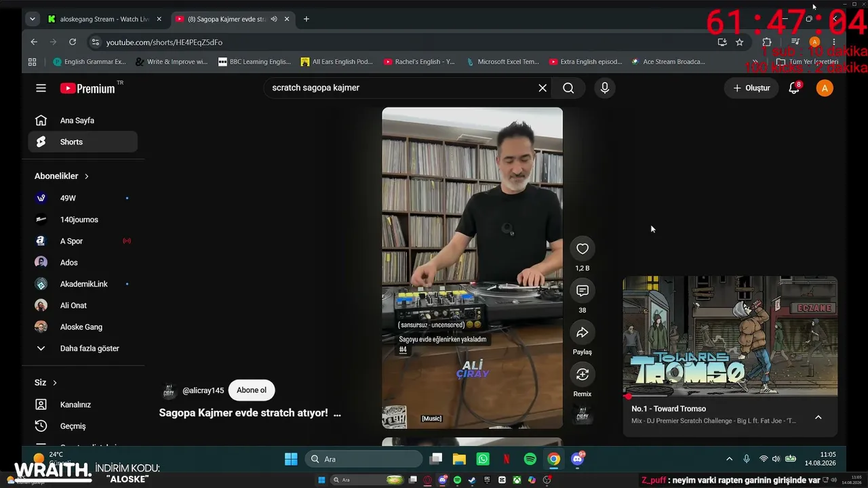Like the Short with the heart icon

click(x=583, y=249)
